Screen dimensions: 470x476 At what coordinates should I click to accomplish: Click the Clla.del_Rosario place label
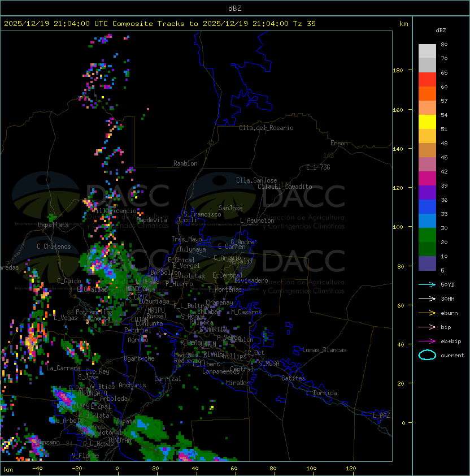[266, 128]
